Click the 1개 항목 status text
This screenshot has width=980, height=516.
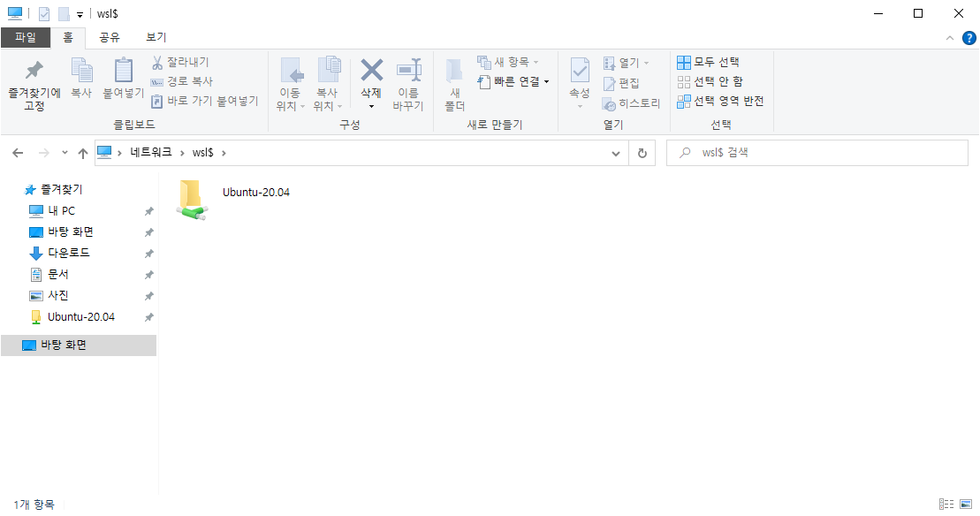pyautogui.click(x=34, y=505)
